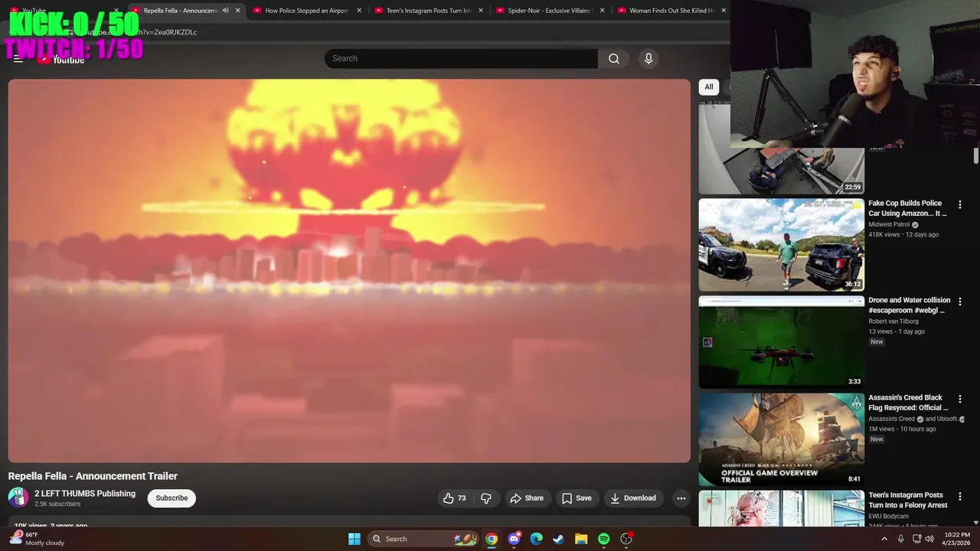The height and width of the screenshot is (551, 980).
Task: Switch to Spider-Noir Exclusive Villains tab
Action: (550, 11)
